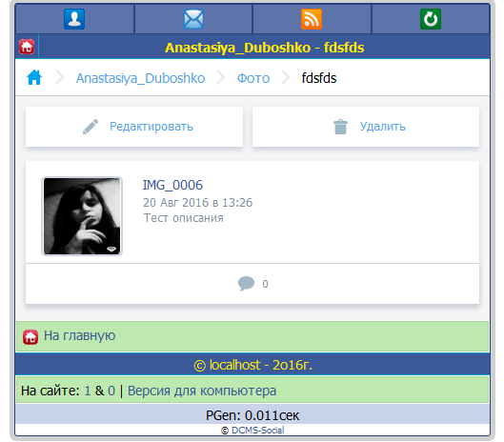Click the red house icon near На главную
Image resolution: width=504 pixels, height=442 pixels.
(30, 337)
